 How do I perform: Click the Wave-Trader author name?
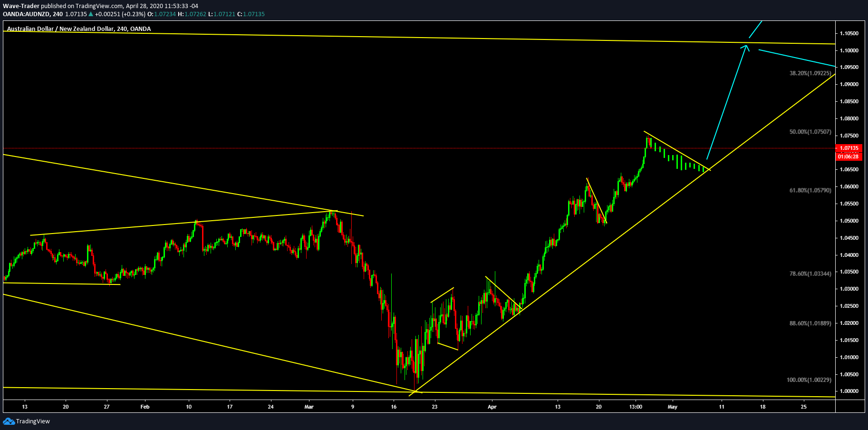tap(21, 6)
